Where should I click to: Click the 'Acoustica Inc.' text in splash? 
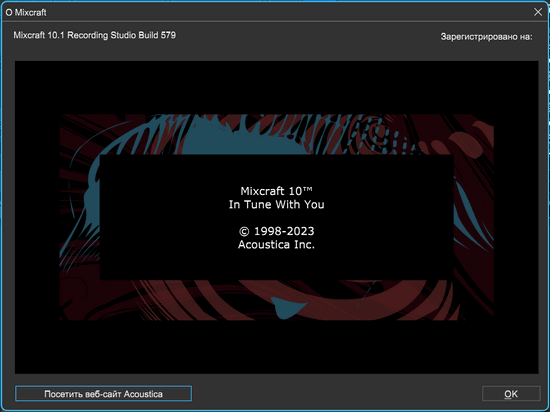276,244
